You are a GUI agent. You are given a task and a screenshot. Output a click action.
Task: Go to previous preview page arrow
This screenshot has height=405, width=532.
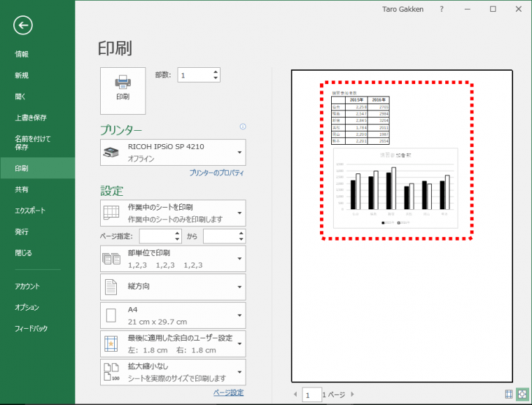click(295, 394)
